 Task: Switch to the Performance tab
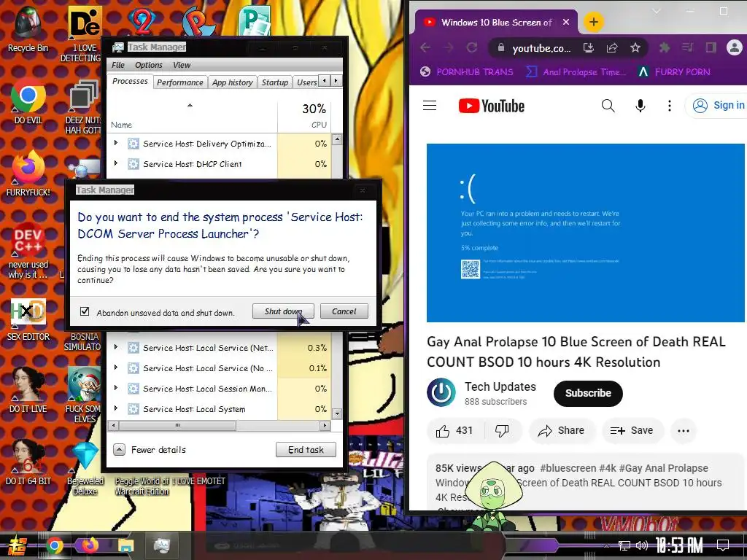[180, 82]
